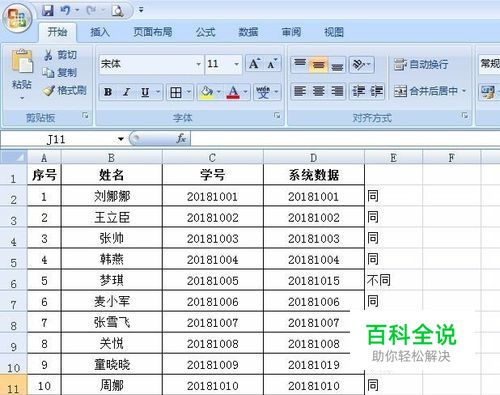Click the 文 phonetic guide icon
Viewport: 500px width, 395px height.
(x=263, y=92)
